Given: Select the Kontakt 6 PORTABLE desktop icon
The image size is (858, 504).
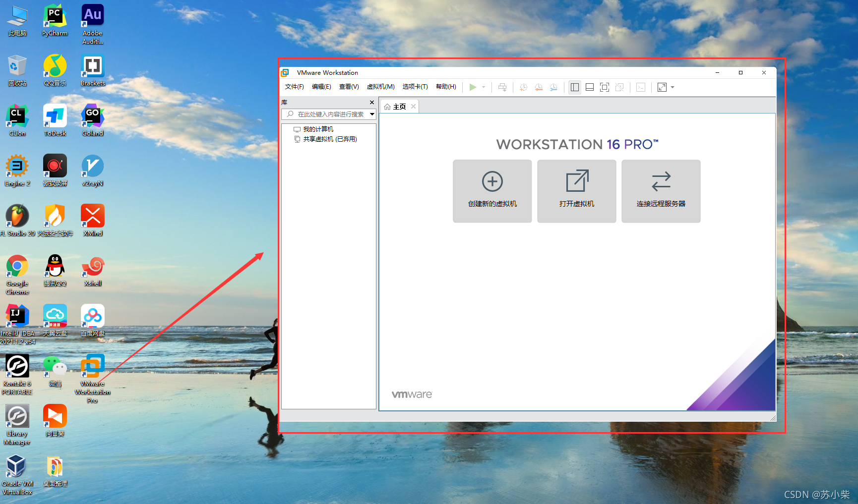Looking at the screenshot, I should 17,375.
